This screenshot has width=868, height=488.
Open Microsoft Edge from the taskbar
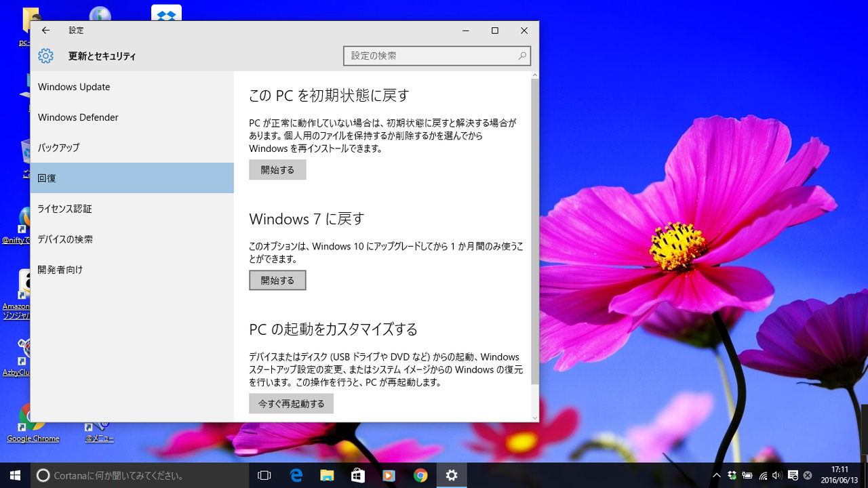coord(296,474)
